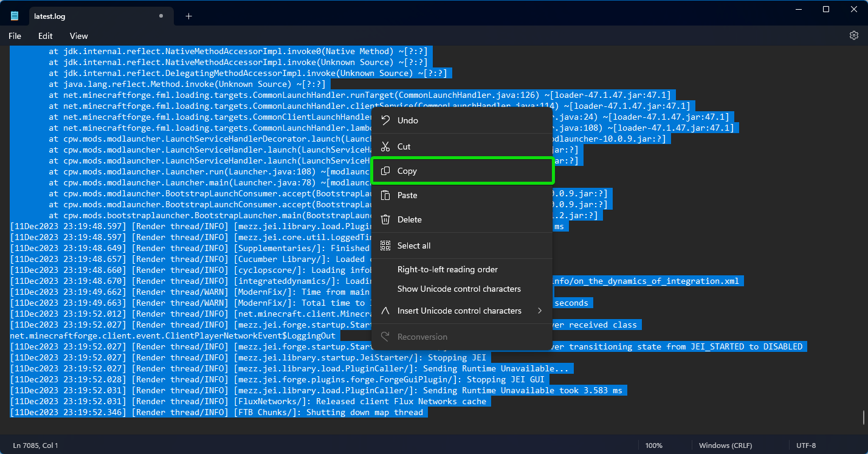Open the Edit menu
The width and height of the screenshot is (868, 454).
tap(46, 36)
